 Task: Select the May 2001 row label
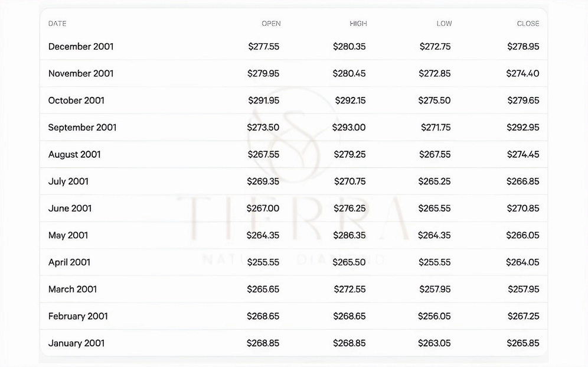point(68,236)
